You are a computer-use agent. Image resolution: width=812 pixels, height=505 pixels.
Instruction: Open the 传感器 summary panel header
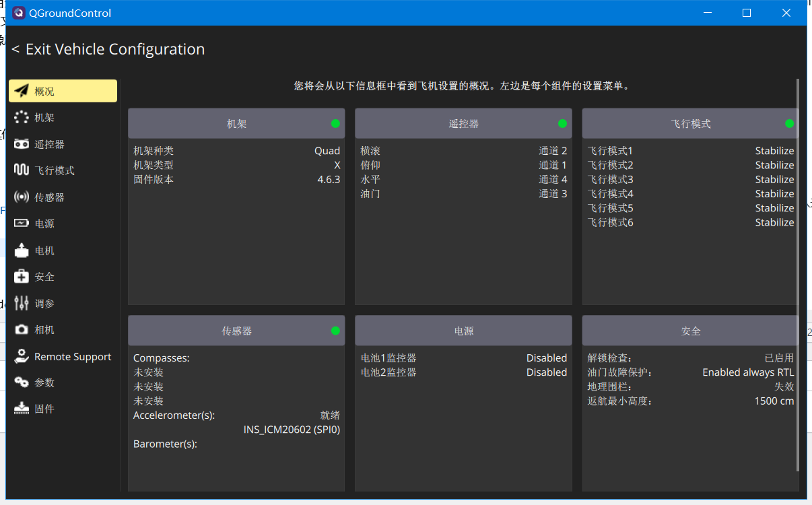coord(236,331)
